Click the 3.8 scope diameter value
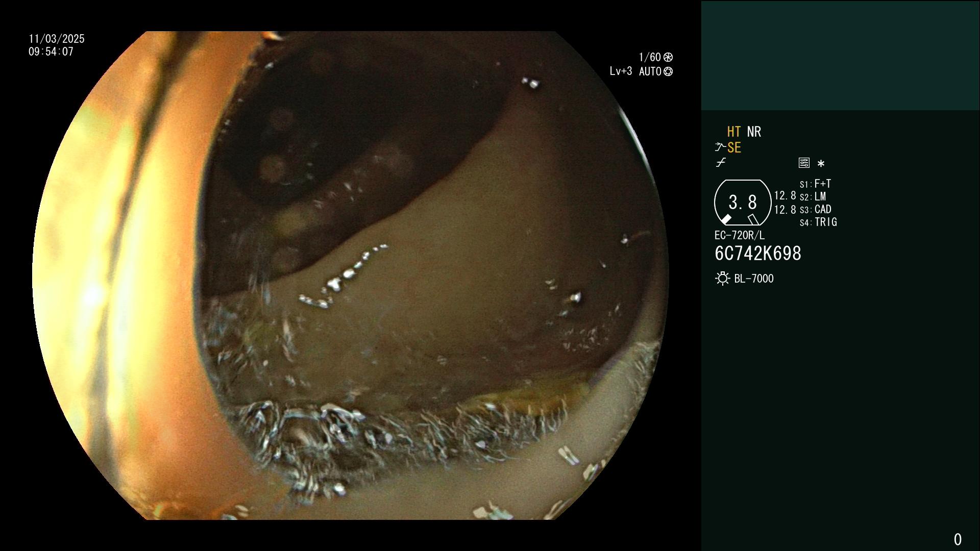 (743, 203)
